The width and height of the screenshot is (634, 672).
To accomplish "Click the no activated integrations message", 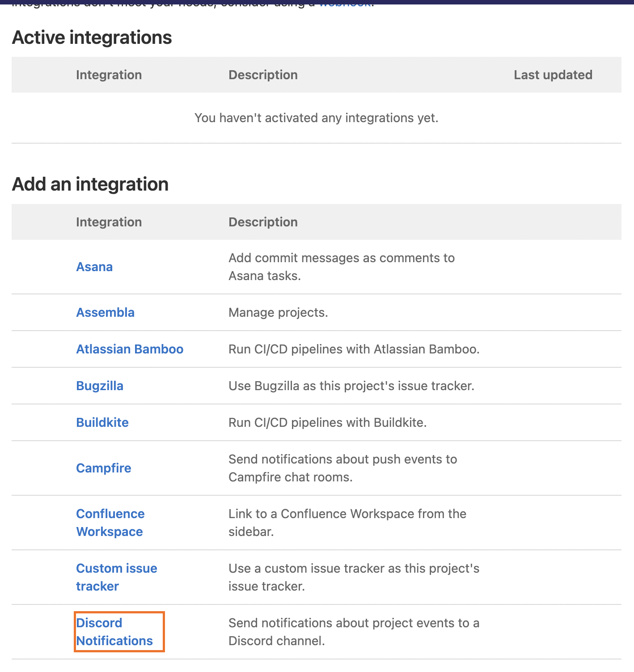I will [316, 118].
